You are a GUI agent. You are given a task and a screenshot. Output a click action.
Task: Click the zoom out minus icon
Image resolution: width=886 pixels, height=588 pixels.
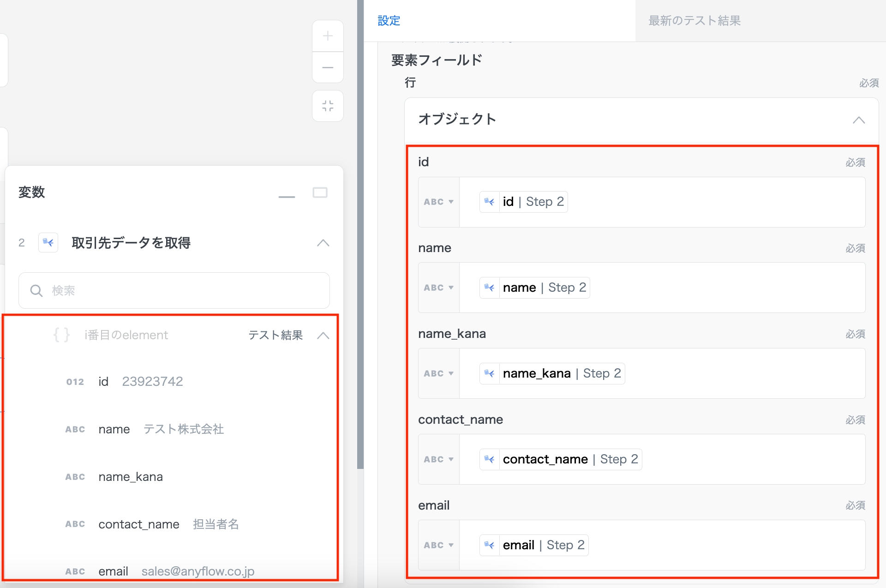point(328,68)
